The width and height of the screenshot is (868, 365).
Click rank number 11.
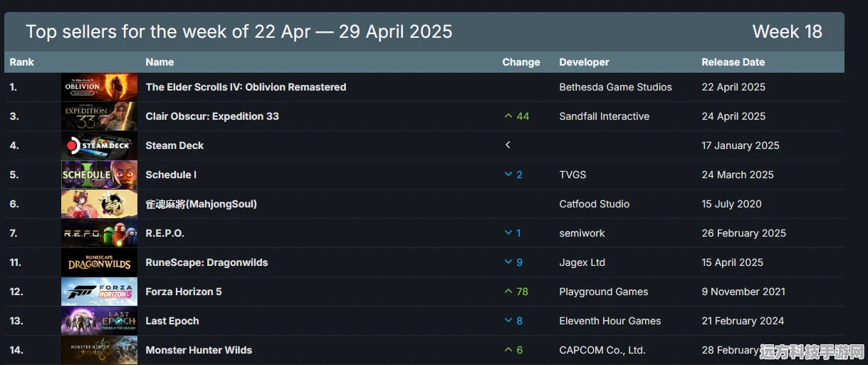(16, 262)
